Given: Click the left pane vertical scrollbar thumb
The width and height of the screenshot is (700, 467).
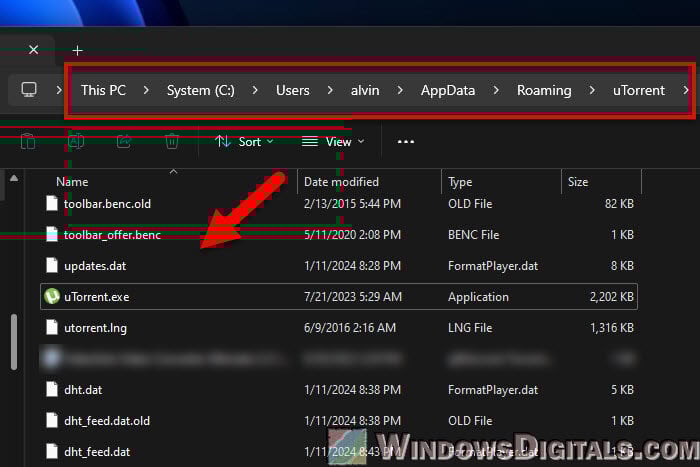Looking at the screenshot, I should 14,342.
